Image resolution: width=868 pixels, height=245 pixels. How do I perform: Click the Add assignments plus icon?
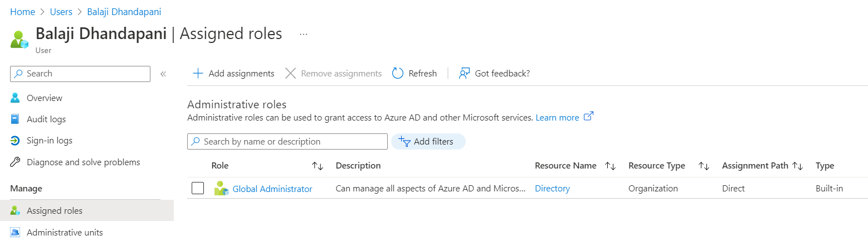point(197,73)
